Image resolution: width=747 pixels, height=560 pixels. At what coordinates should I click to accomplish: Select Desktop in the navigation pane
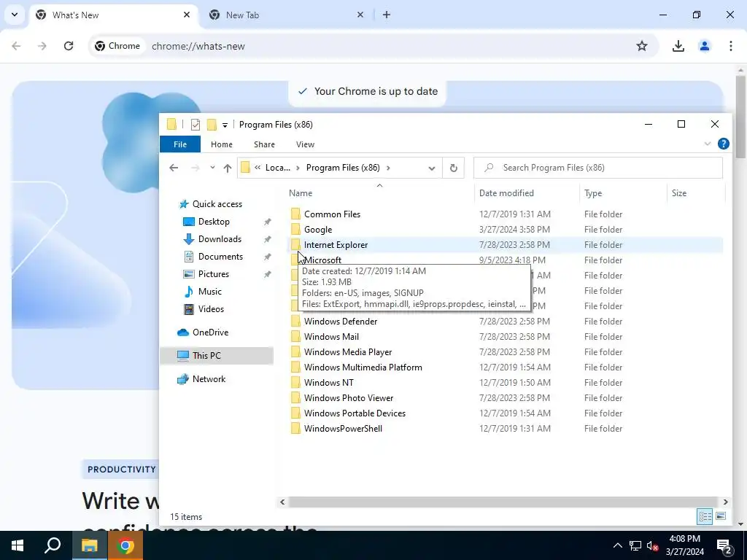click(214, 222)
